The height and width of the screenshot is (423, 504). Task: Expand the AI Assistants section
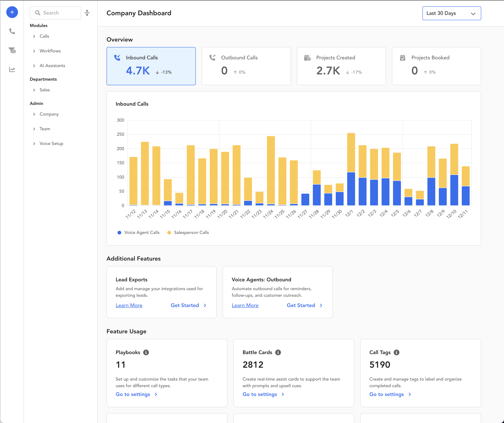(x=52, y=66)
